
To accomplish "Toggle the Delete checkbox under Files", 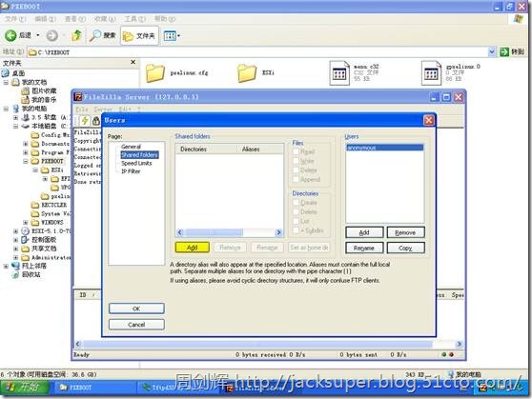I will point(296,170).
